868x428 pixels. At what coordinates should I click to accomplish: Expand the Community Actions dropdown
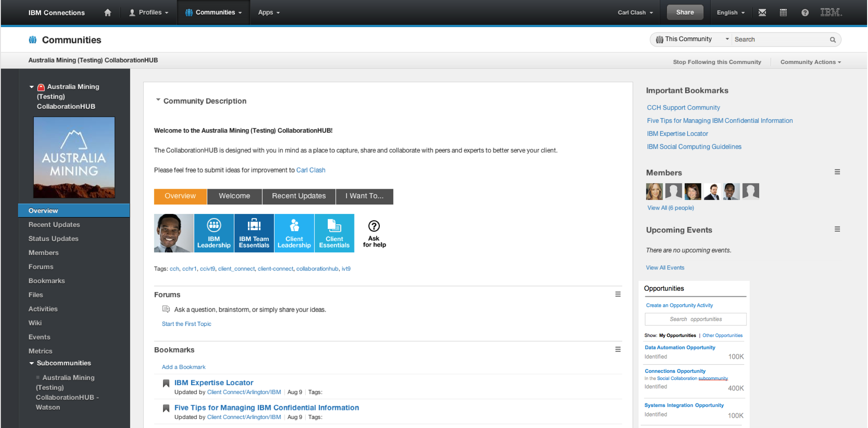[810, 62]
